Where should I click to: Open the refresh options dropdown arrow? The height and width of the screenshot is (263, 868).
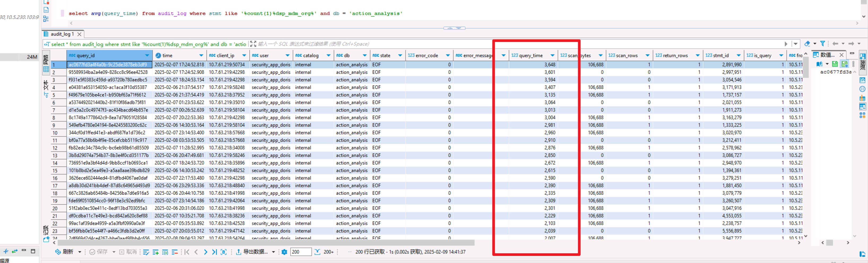(80, 252)
